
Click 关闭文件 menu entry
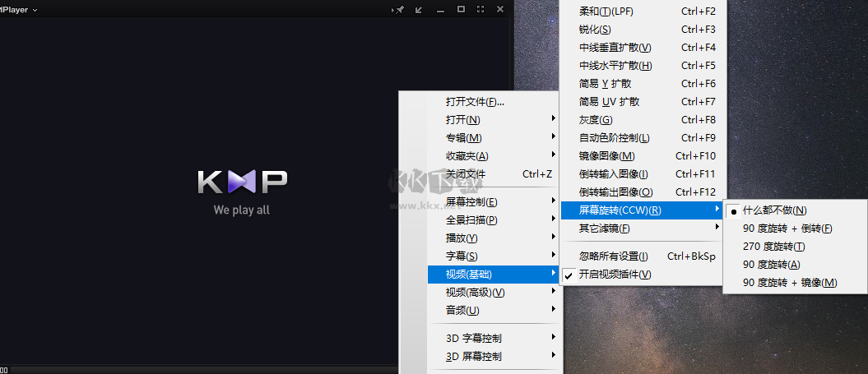pyautogui.click(x=466, y=174)
